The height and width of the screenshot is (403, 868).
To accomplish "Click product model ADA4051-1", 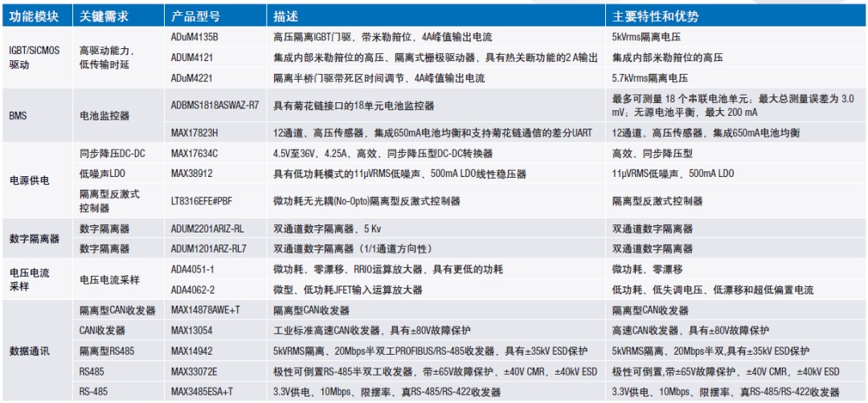I will point(193,270).
